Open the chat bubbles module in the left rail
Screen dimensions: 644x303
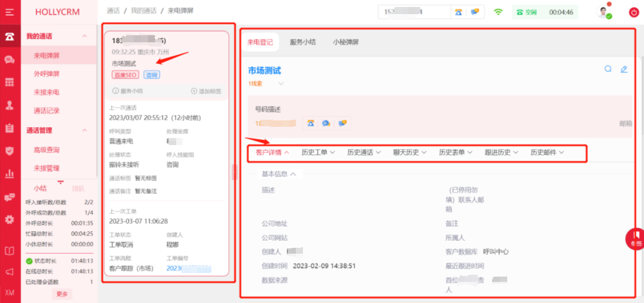pyautogui.click(x=10, y=60)
